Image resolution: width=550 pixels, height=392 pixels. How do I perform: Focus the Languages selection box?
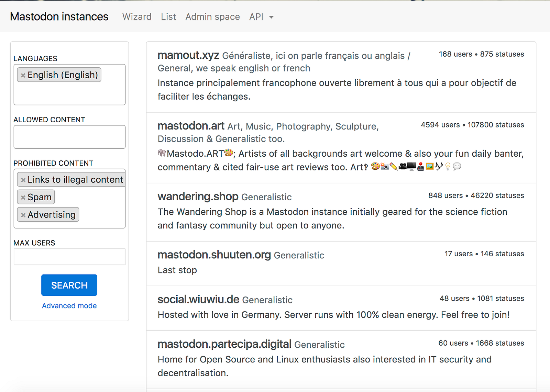tap(69, 85)
